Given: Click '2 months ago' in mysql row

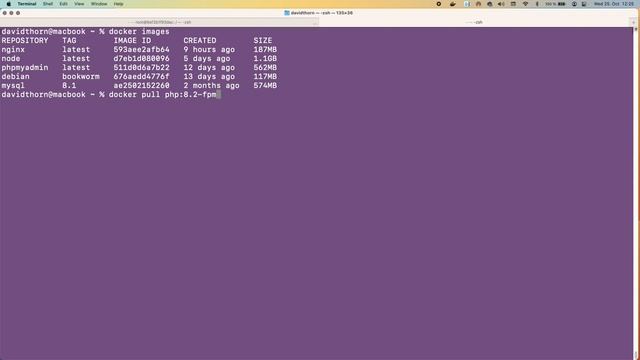Looking at the screenshot, I should (211, 85).
